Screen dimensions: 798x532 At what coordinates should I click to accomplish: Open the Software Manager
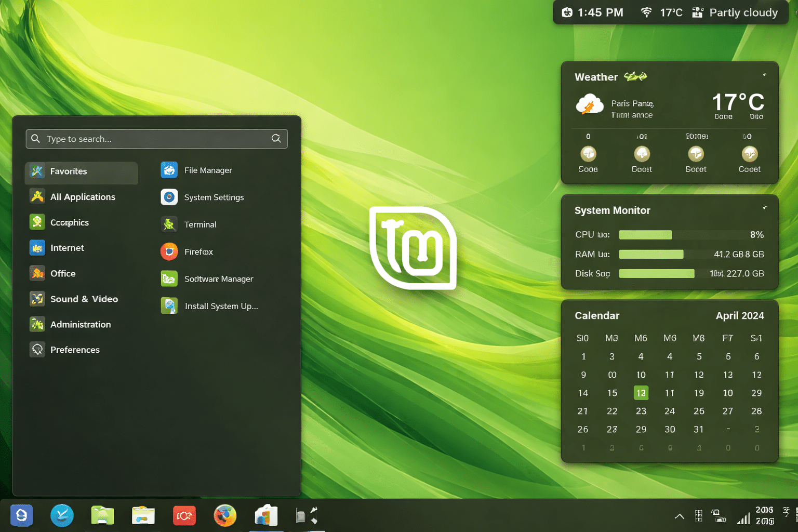coord(219,278)
